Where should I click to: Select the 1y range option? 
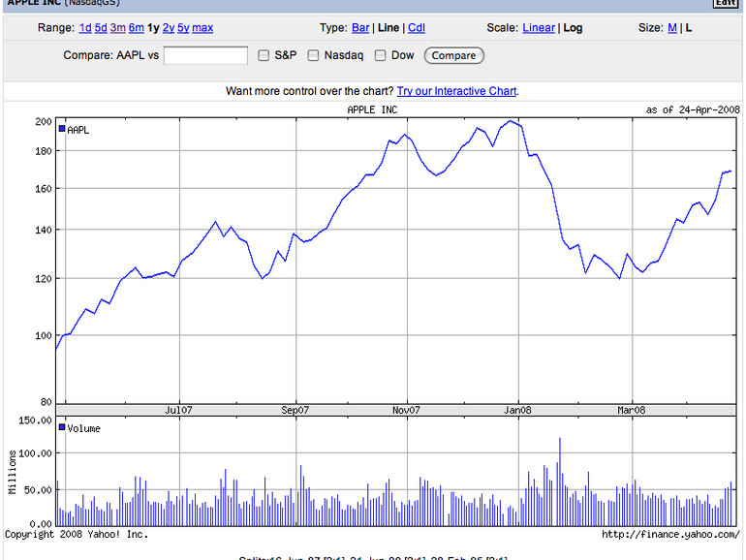pyautogui.click(x=153, y=28)
